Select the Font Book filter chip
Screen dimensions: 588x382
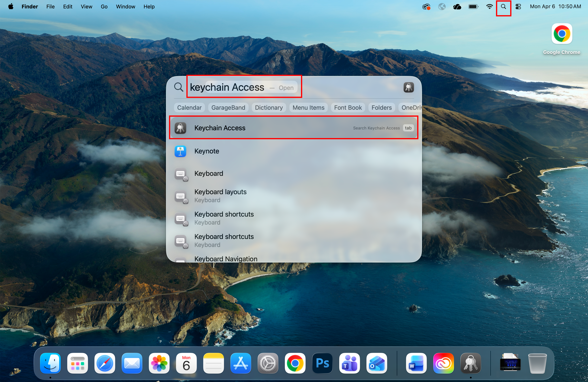click(348, 107)
